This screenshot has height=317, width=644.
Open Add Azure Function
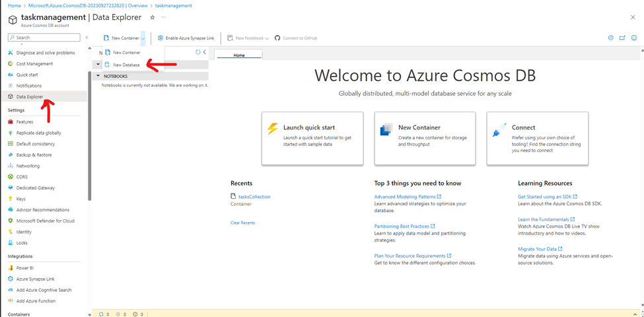click(36, 301)
